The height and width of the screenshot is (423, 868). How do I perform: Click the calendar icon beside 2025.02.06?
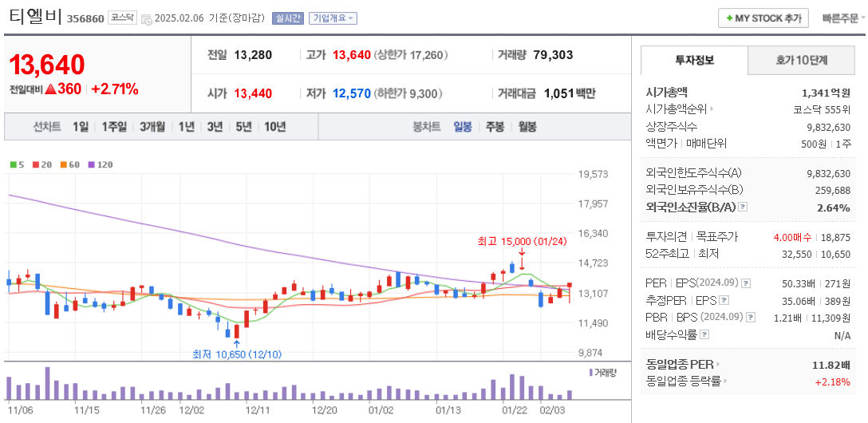[x=147, y=19]
